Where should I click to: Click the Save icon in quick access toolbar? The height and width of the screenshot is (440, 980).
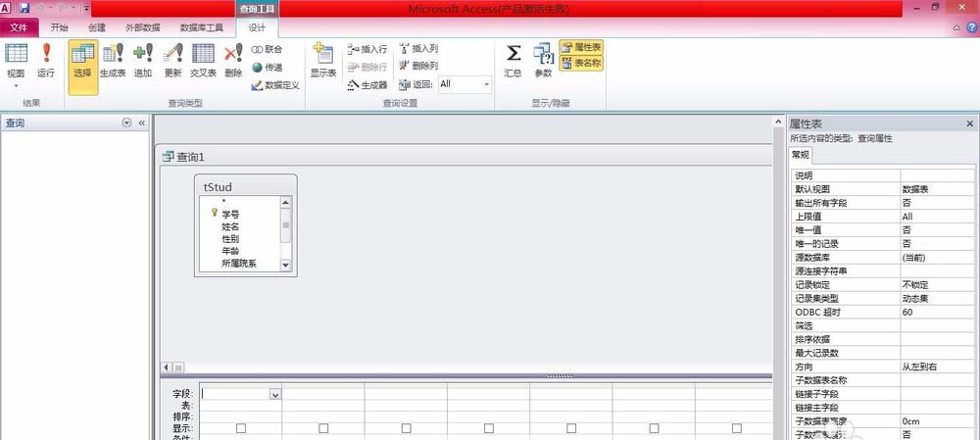pyautogui.click(x=24, y=8)
